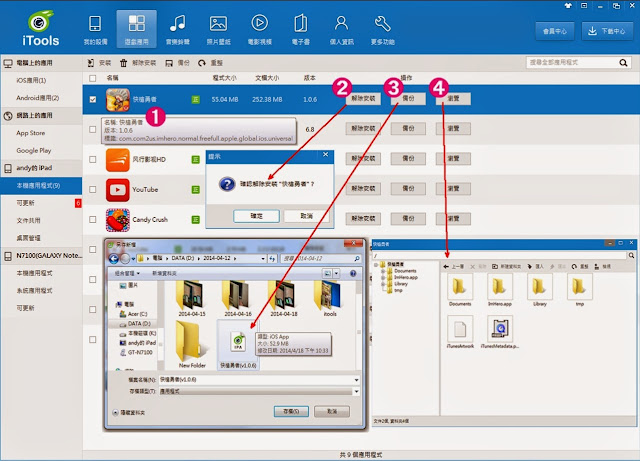Click the help icon in save dialog
Screen dimensions: 640x461
(x=353, y=273)
